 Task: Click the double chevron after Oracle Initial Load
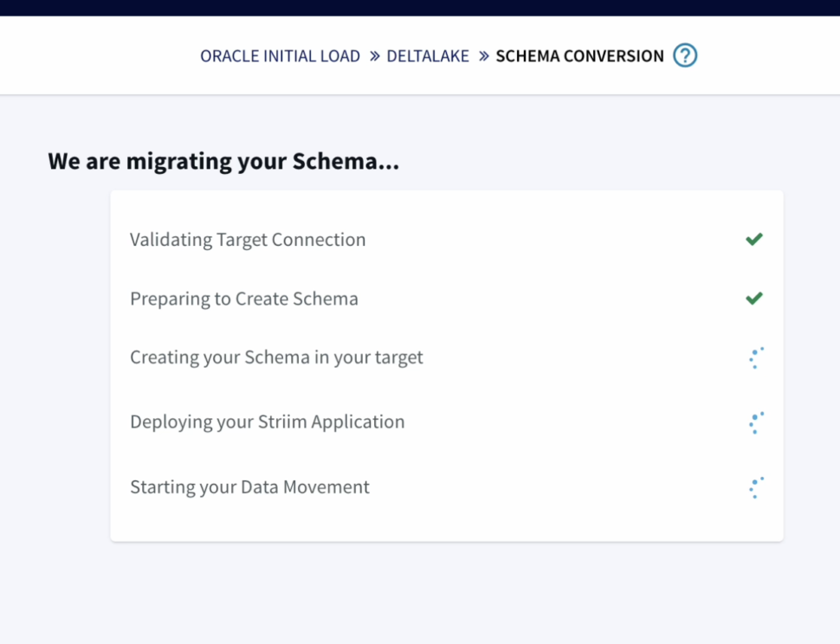click(374, 56)
